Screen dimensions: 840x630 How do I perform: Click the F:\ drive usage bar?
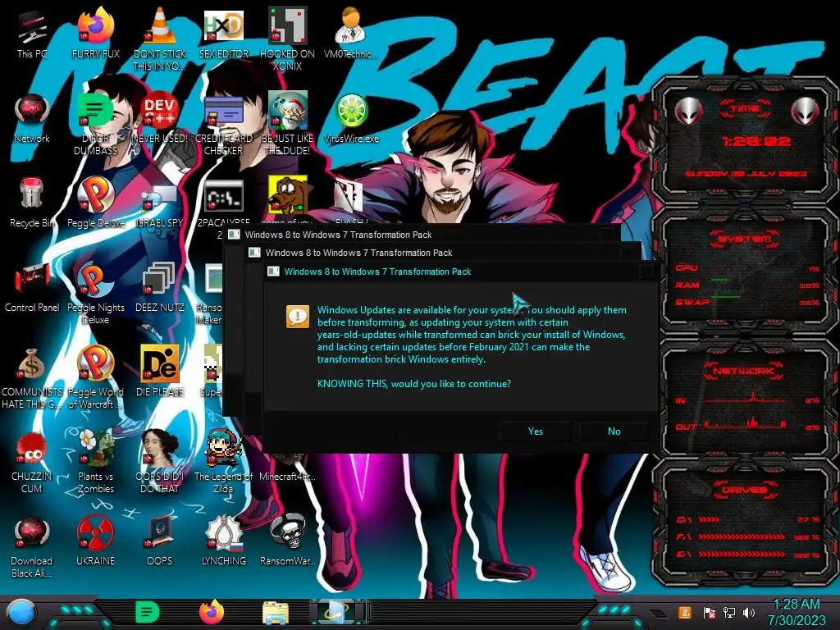click(x=741, y=536)
